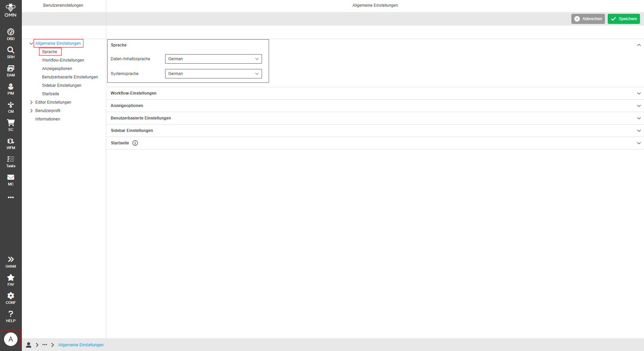The width and height of the screenshot is (644, 351).
Task: Select the PIM sidebar icon
Action: click(10, 88)
